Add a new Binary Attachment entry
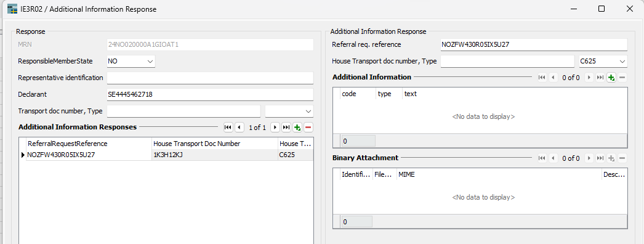 611,158
